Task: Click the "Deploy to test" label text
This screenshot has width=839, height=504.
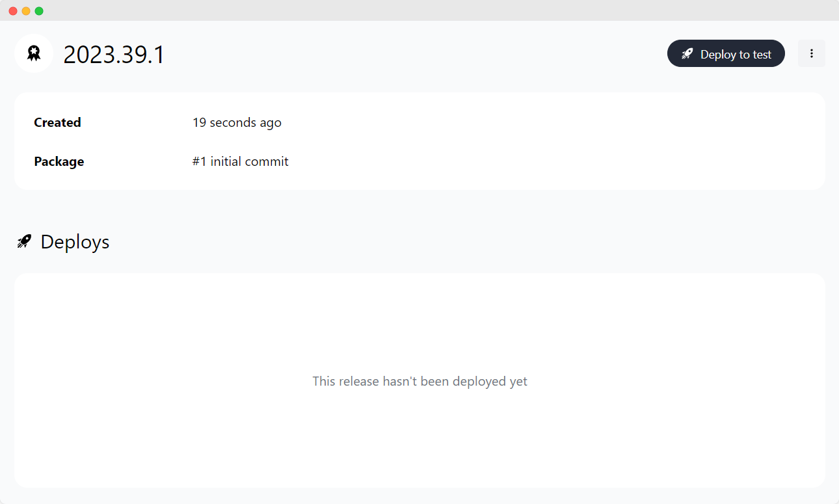Action: (736, 55)
